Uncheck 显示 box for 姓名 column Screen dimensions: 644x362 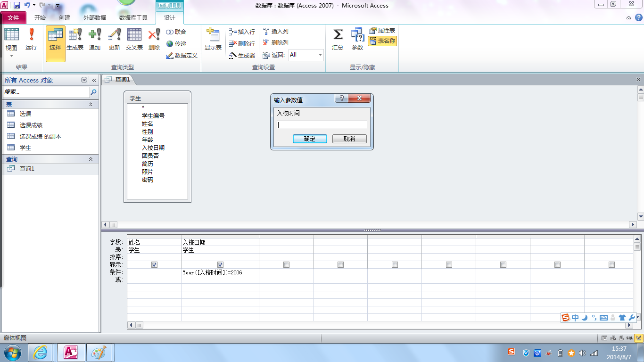pos(154,265)
